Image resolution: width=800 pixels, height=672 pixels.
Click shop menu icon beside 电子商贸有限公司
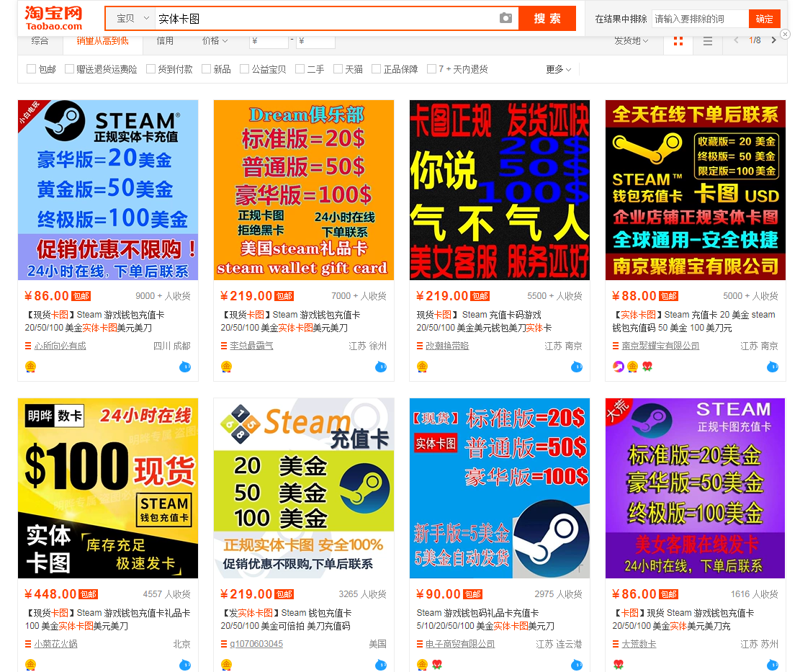(420, 644)
